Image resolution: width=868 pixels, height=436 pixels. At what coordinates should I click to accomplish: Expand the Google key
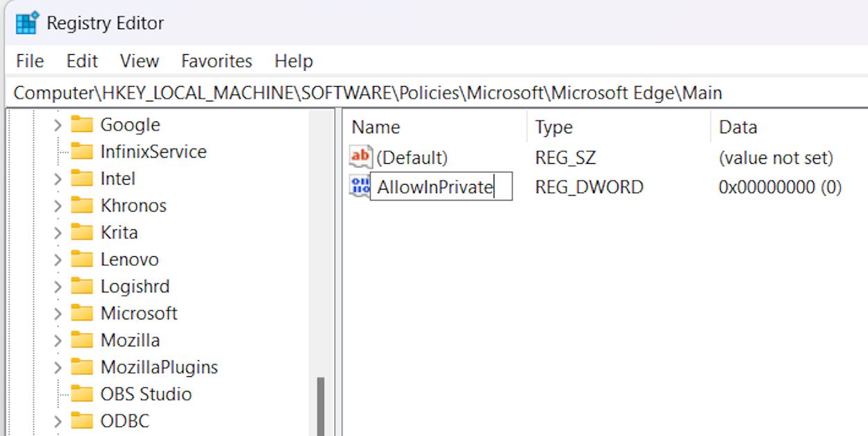58,125
